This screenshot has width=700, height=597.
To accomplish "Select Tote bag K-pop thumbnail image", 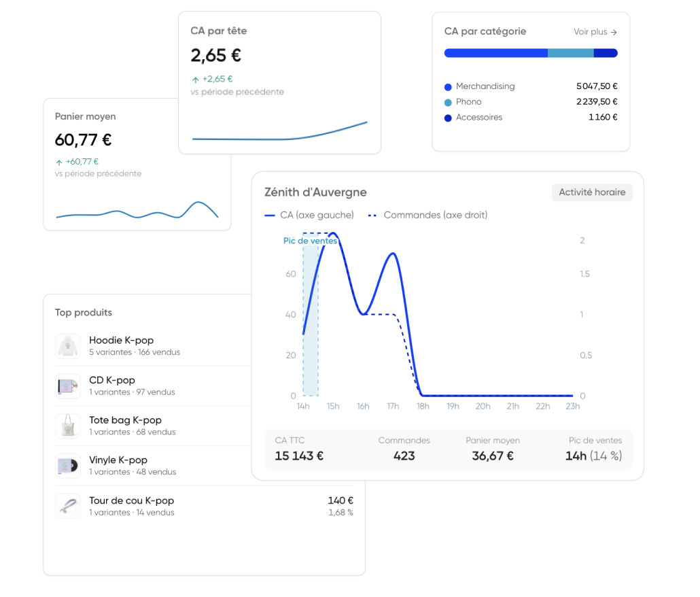I will [x=68, y=426].
